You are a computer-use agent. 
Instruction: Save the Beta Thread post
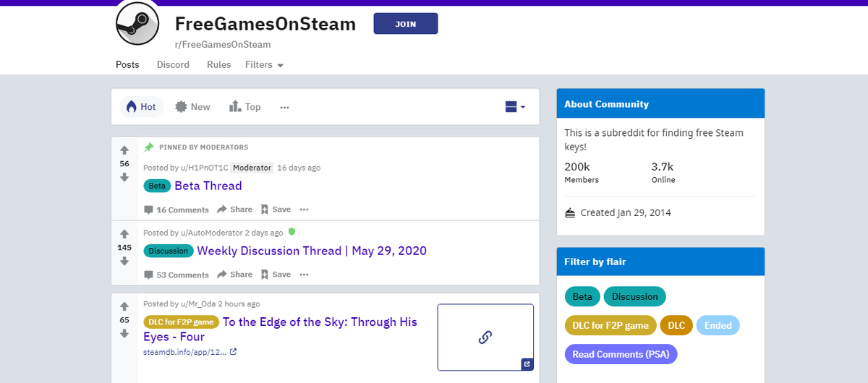[276, 210]
